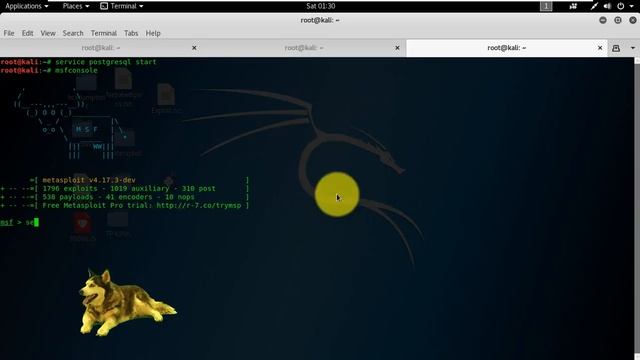
Task: Click the '1796 exploits' line
Action: [129, 189]
